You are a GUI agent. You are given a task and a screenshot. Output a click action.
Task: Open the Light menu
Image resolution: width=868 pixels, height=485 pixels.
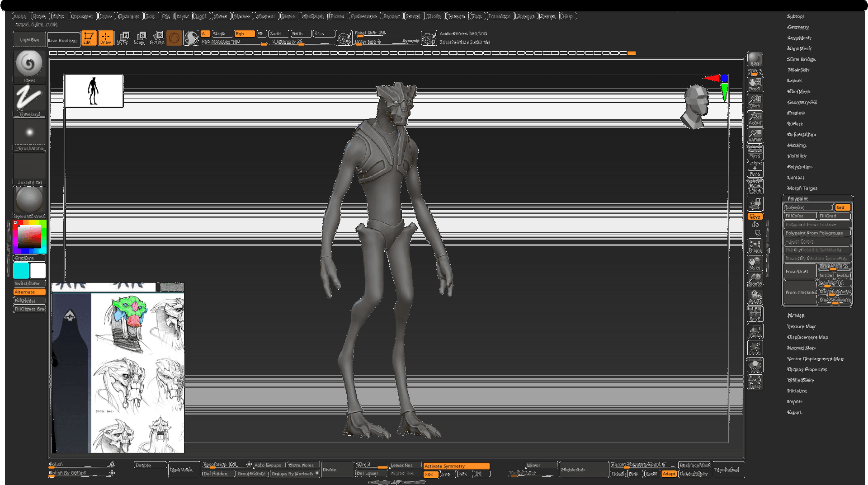click(x=200, y=16)
